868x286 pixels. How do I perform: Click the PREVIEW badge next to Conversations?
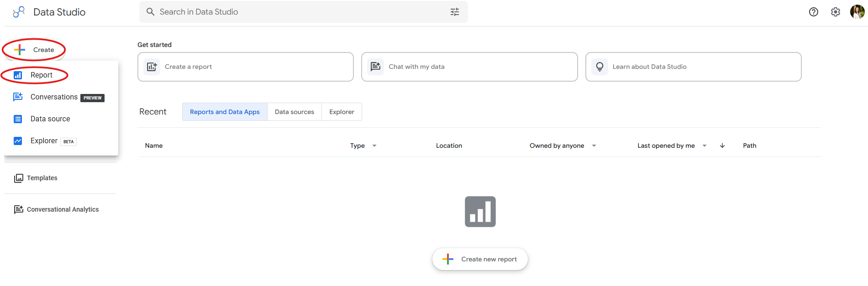[x=93, y=98]
